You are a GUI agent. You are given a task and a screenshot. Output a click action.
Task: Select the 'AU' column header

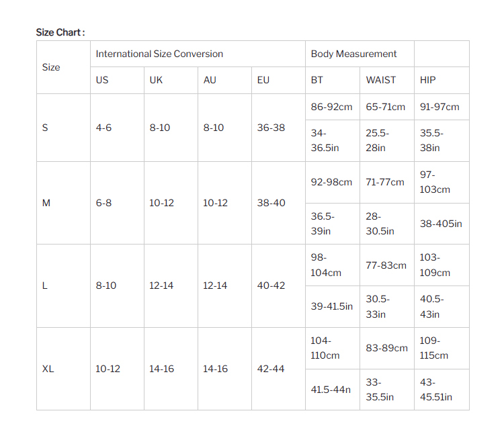pos(210,80)
